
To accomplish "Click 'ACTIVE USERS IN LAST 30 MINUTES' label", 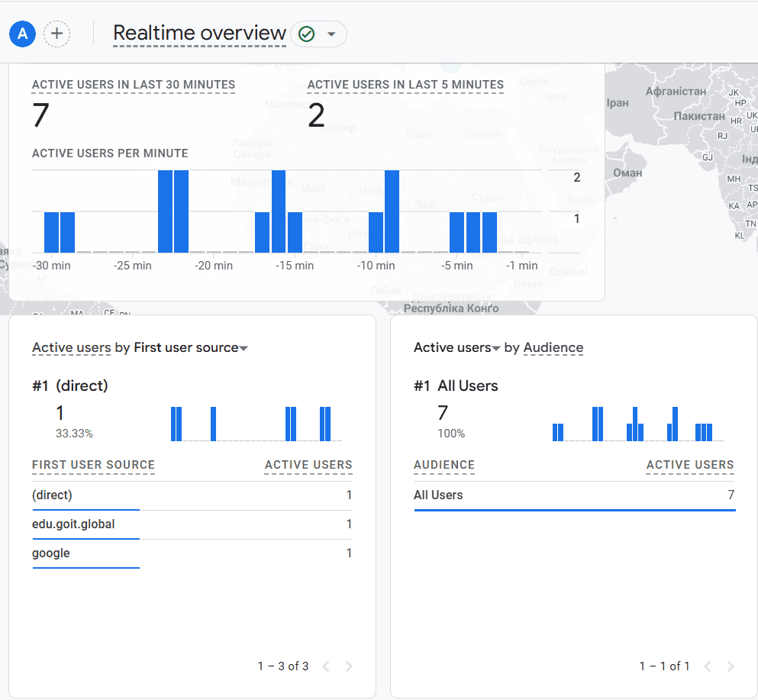I will point(134,85).
